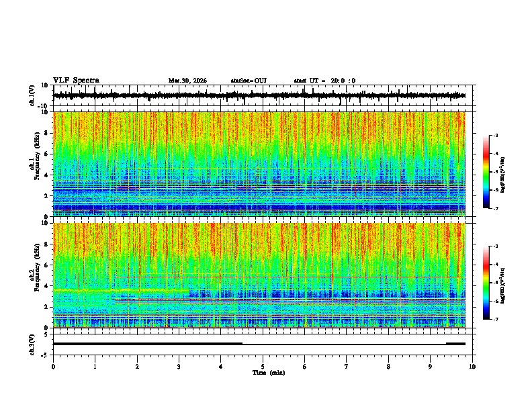Image resolution: width=532 pixels, height=411 pixels.
Task: Click the 'Time (min)' axis title
Action: coord(269,373)
